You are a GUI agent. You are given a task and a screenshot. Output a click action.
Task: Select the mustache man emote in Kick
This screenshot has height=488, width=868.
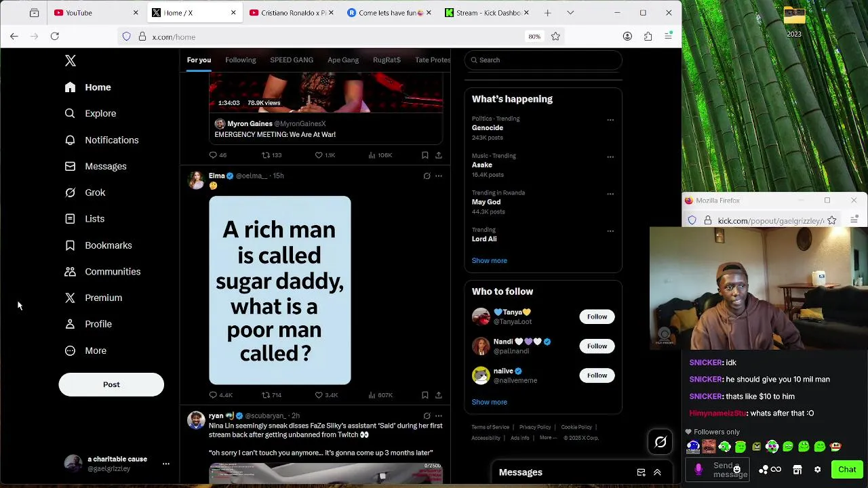pos(708,447)
